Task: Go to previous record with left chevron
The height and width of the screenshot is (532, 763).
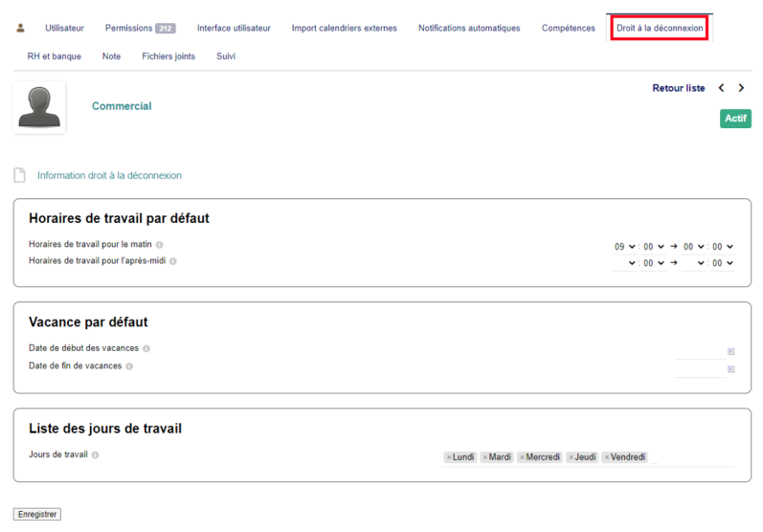Action: 722,88
